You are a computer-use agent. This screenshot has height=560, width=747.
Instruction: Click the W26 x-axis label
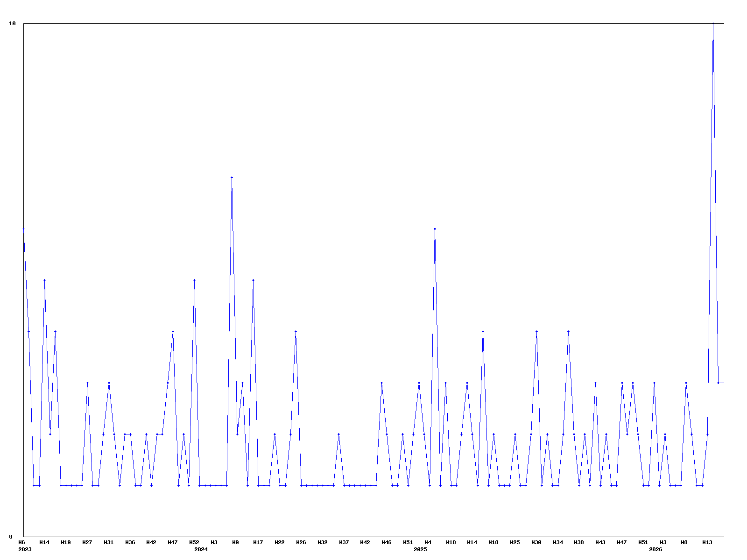pos(301,542)
